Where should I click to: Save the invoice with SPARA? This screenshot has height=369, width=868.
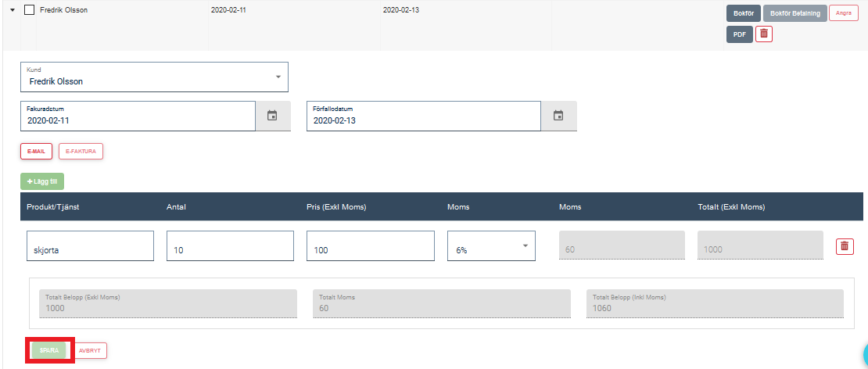coord(49,350)
